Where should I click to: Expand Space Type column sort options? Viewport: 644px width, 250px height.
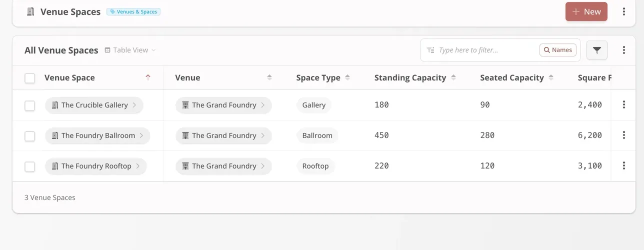(x=347, y=77)
